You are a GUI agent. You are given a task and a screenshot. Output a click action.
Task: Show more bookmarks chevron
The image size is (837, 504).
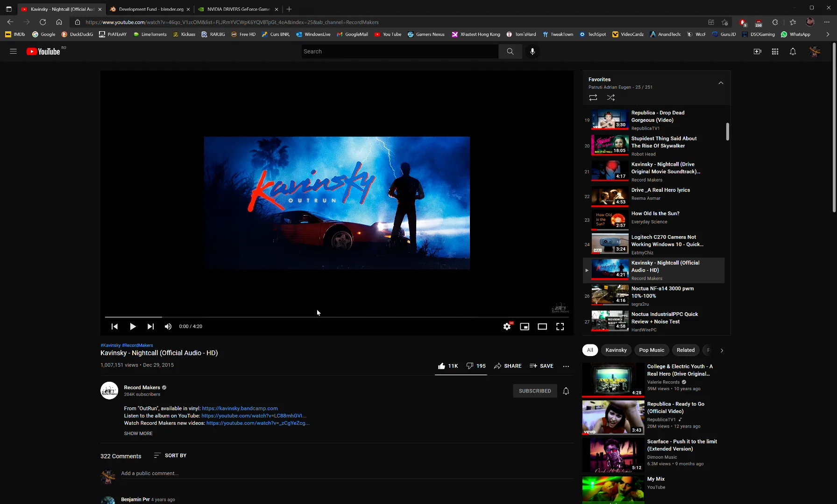[828, 34]
